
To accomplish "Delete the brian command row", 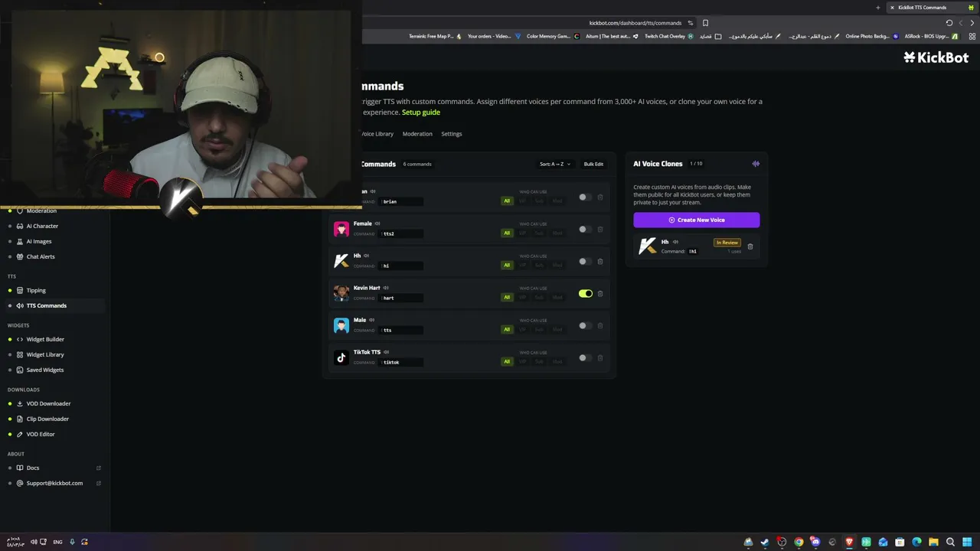I will tap(600, 197).
